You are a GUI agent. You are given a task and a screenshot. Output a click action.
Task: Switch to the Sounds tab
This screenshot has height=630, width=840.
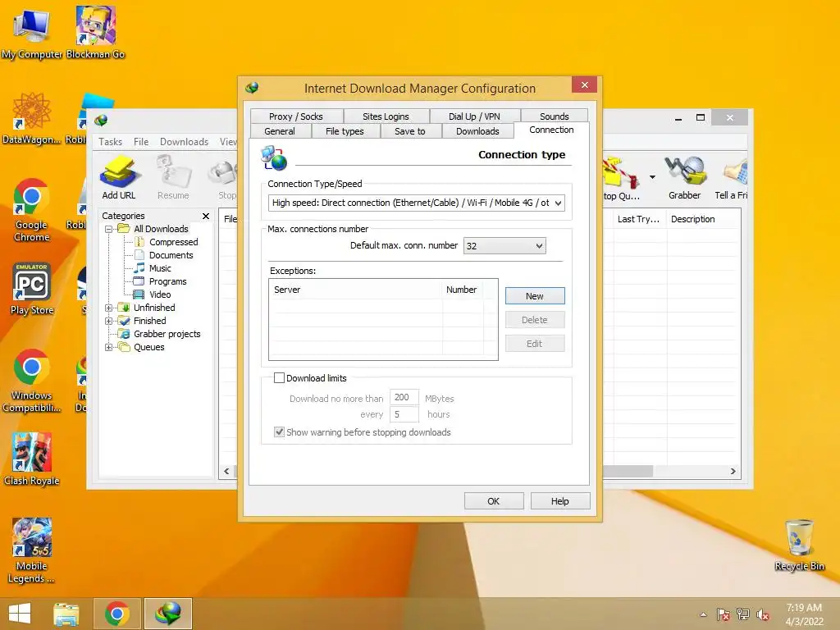point(555,116)
